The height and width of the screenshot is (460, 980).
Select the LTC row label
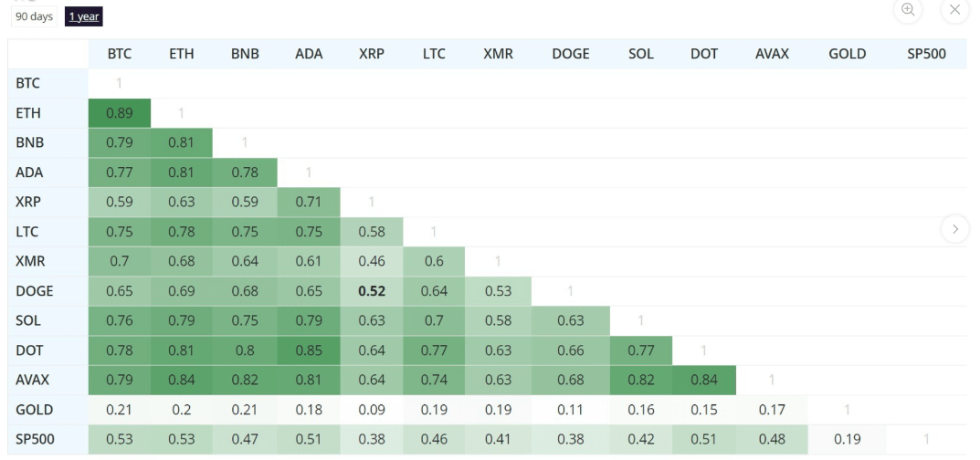coord(48,232)
